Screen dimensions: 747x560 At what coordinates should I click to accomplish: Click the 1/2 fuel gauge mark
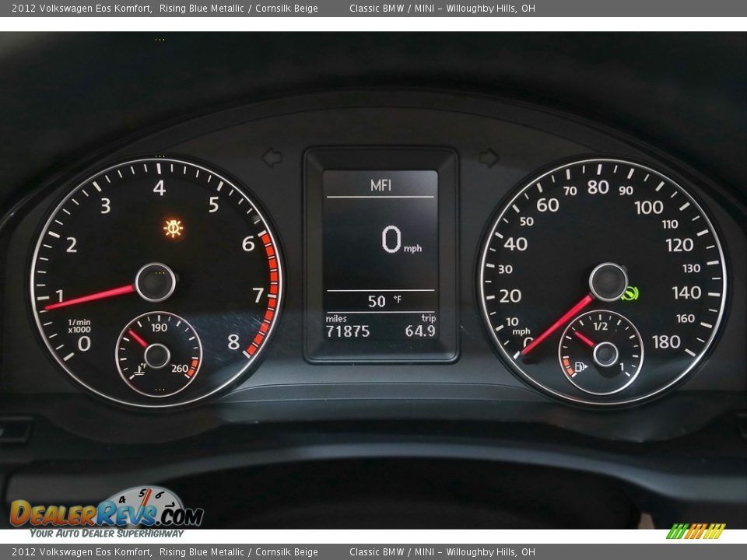click(x=600, y=326)
